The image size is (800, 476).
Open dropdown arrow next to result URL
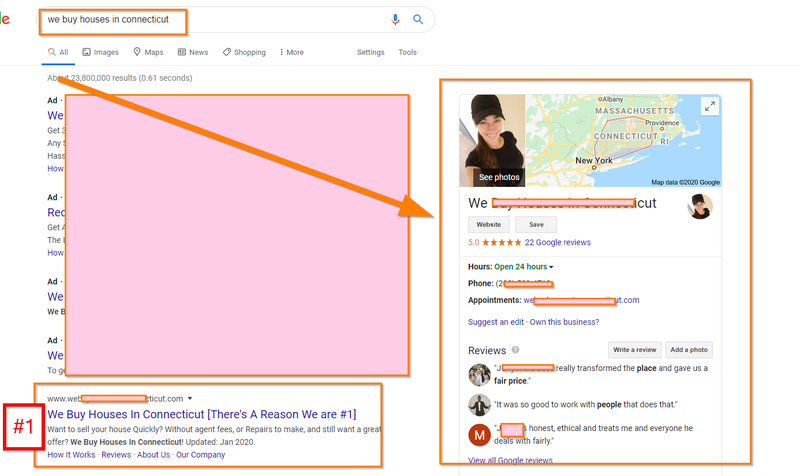tap(190, 398)
